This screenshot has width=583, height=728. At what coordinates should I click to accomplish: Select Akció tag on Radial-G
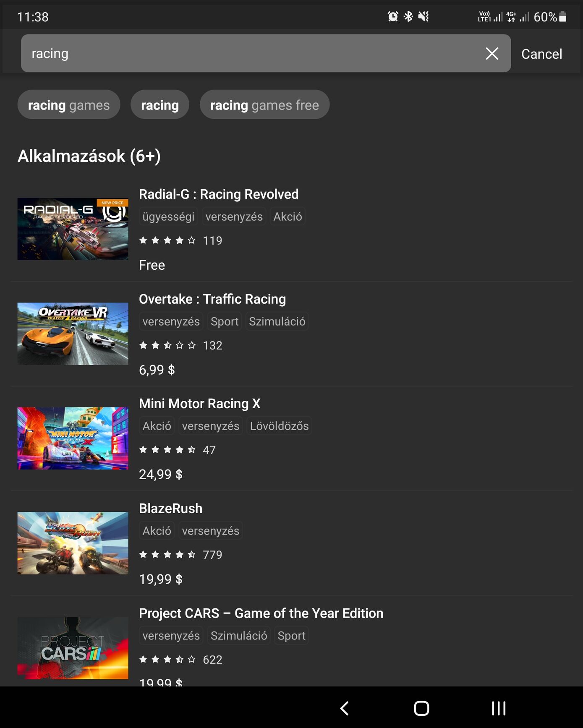point(288,217)
